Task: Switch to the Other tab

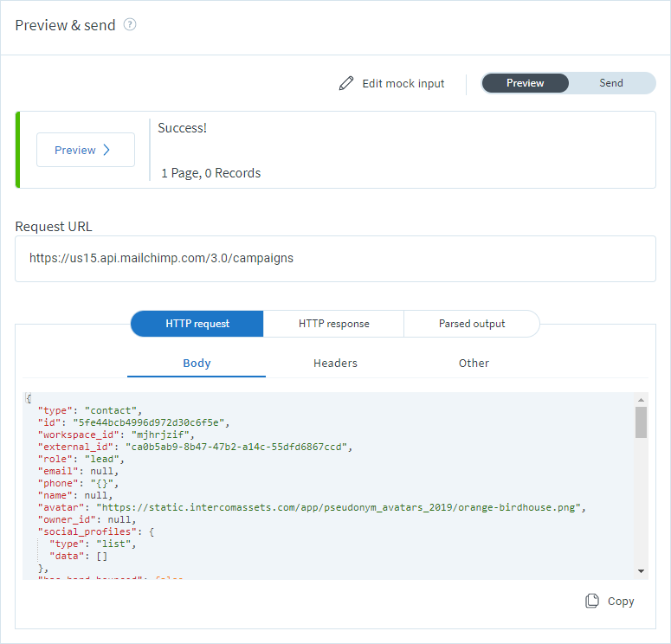Action: [x=474, y=364]
